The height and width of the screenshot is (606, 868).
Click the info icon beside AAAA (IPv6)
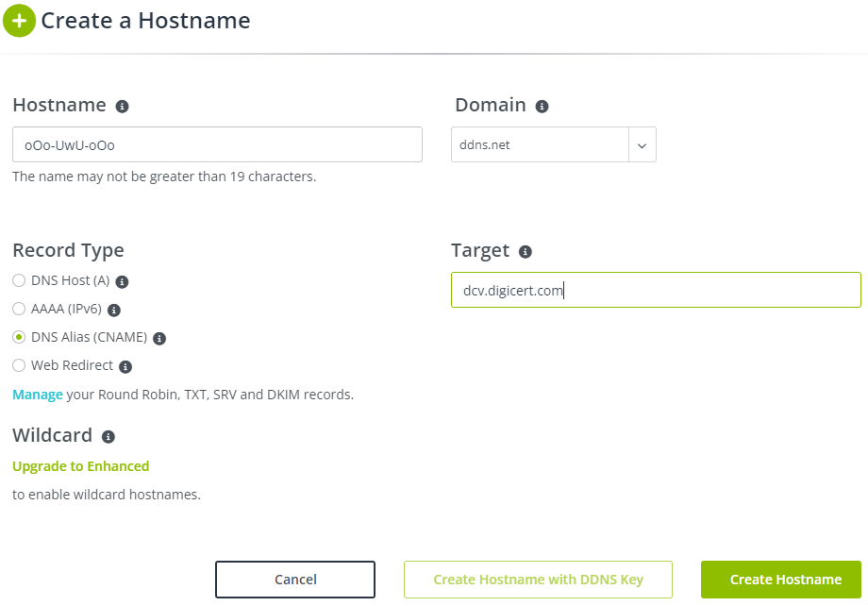coord(114,310)
